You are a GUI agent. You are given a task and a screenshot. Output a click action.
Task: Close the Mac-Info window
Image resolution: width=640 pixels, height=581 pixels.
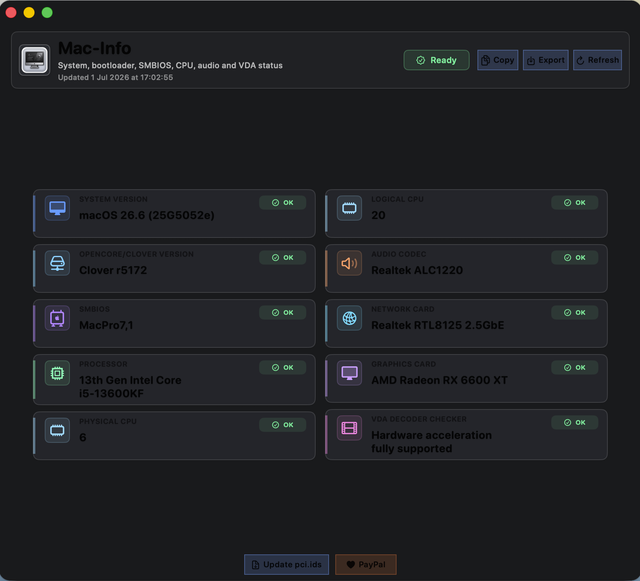click(11, 13)
